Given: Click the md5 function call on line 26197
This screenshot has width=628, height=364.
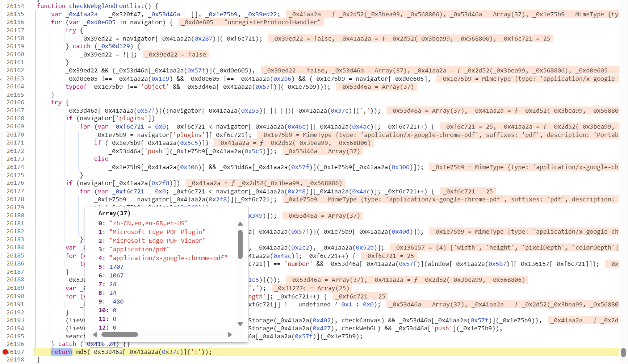Looking at the screenshot, I should [x=81, y=352].
